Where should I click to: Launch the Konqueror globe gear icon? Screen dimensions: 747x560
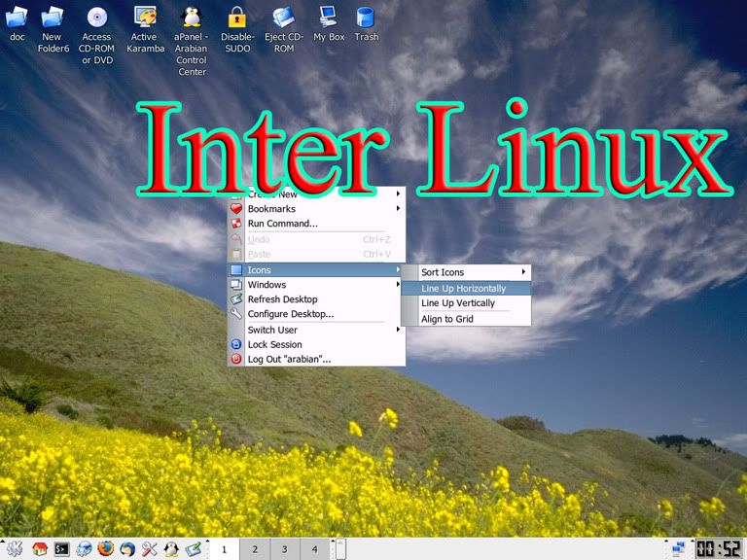pos(84,549)
